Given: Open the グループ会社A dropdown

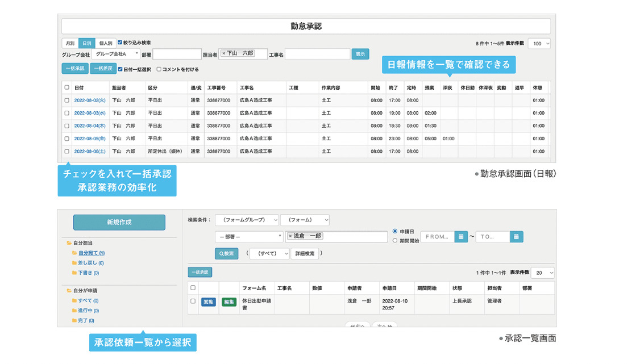Looking at the screenshot, I should 116,54.
